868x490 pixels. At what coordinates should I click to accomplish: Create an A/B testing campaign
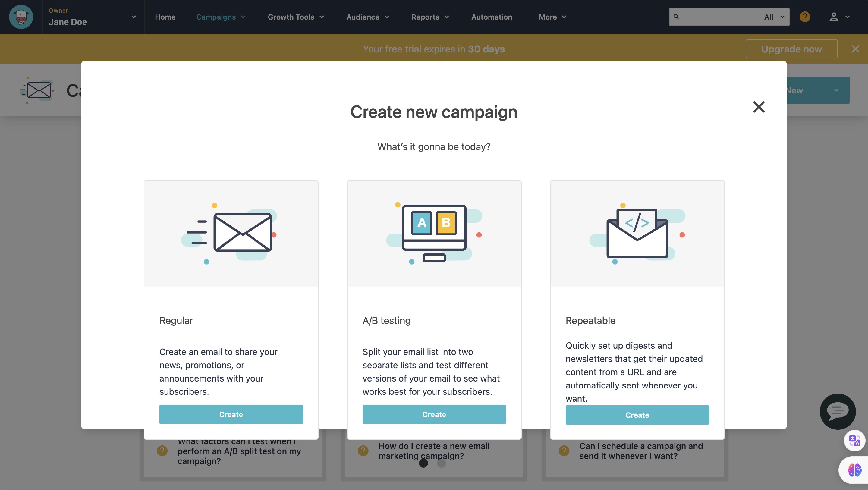[x=434, y=414]
